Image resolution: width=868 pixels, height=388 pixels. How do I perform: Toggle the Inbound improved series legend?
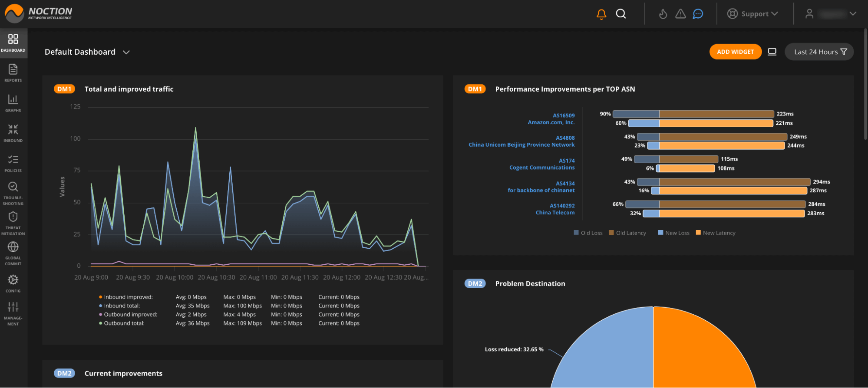126,297
